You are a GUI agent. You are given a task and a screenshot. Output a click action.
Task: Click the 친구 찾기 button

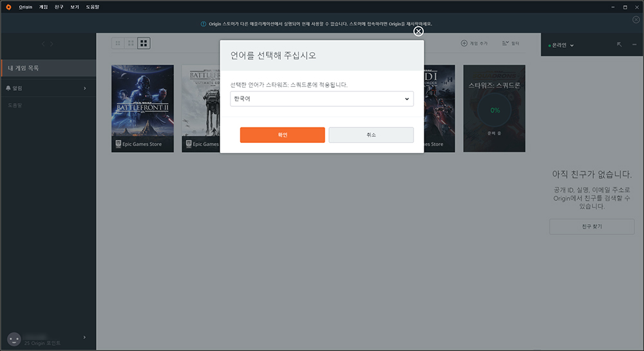click(592, 227)
